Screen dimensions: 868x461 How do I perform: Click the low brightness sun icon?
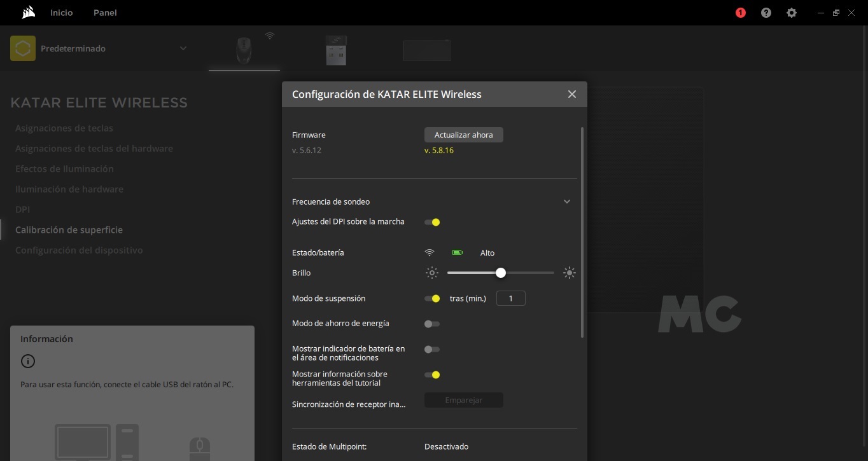pos(432,273)
